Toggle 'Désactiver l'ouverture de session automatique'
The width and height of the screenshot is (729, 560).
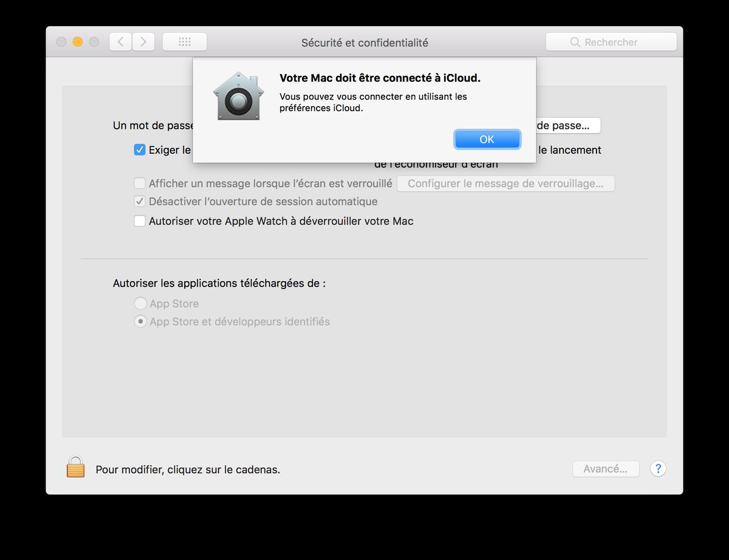140,202
